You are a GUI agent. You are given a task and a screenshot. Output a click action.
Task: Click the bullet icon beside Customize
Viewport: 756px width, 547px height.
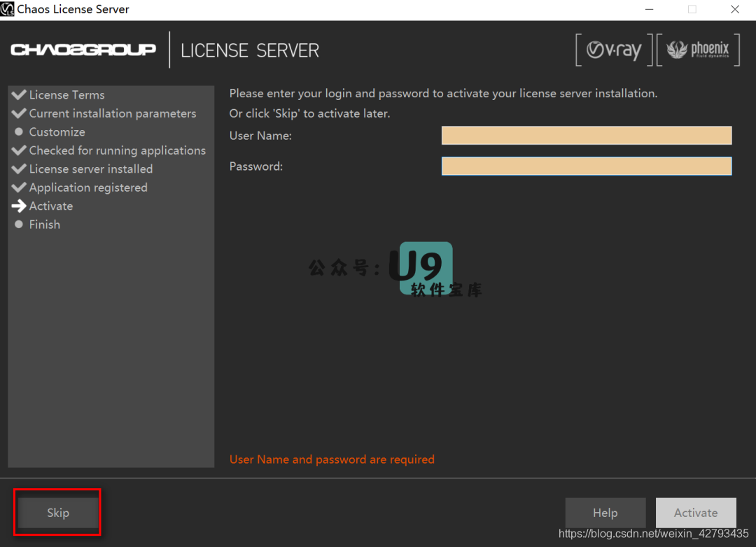[19, 131]
